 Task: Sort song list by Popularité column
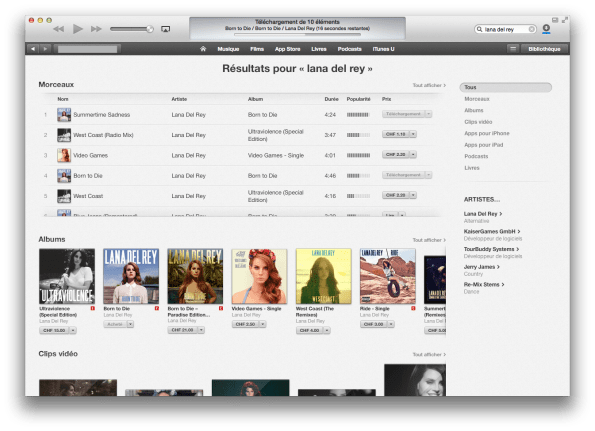tap(358, 99)
